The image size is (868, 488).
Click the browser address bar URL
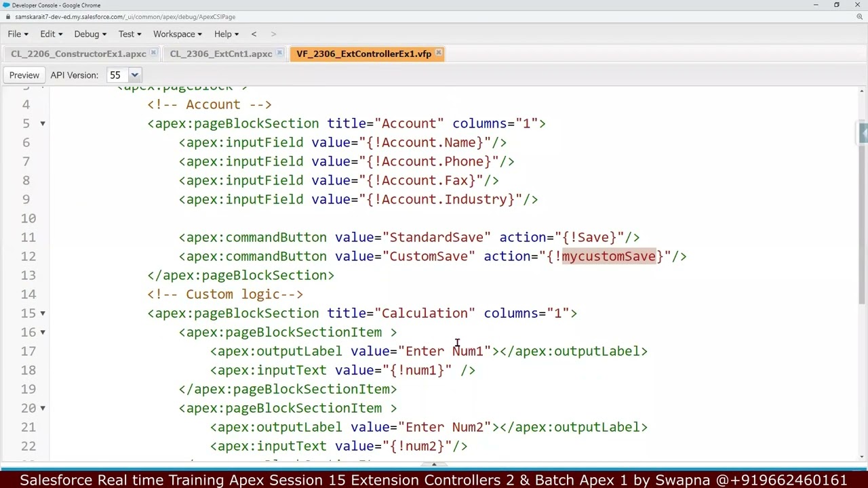pyautogui.click(x=125, y=17)
